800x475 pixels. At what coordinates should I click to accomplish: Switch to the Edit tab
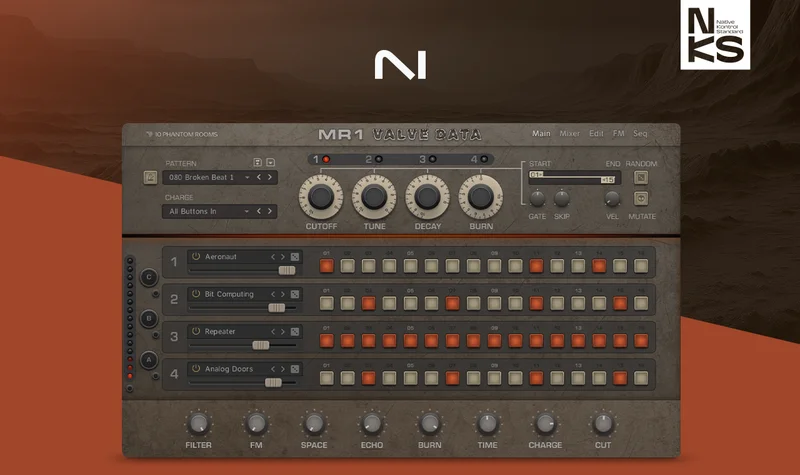(x=596, y=134)
